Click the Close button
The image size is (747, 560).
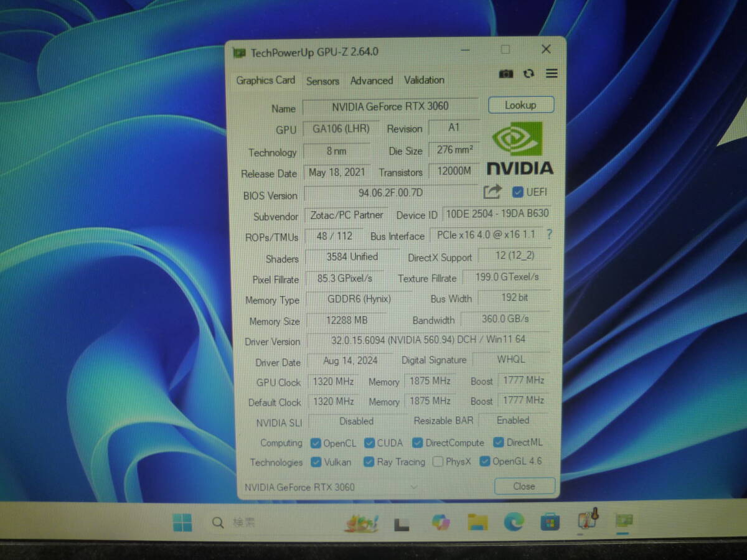click(x=524, y=486)
